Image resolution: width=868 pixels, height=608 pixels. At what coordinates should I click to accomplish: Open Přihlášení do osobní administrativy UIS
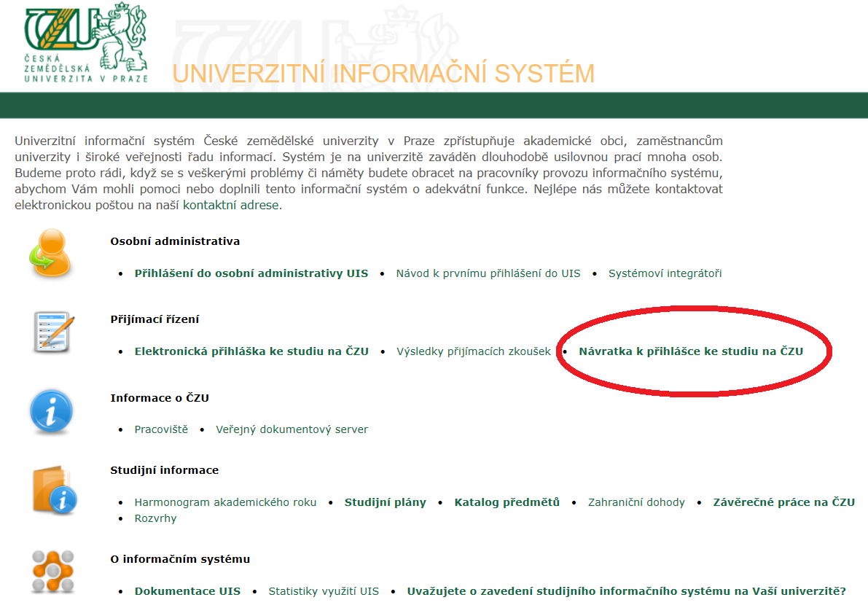pyautogui.click(x=251, y=273)
